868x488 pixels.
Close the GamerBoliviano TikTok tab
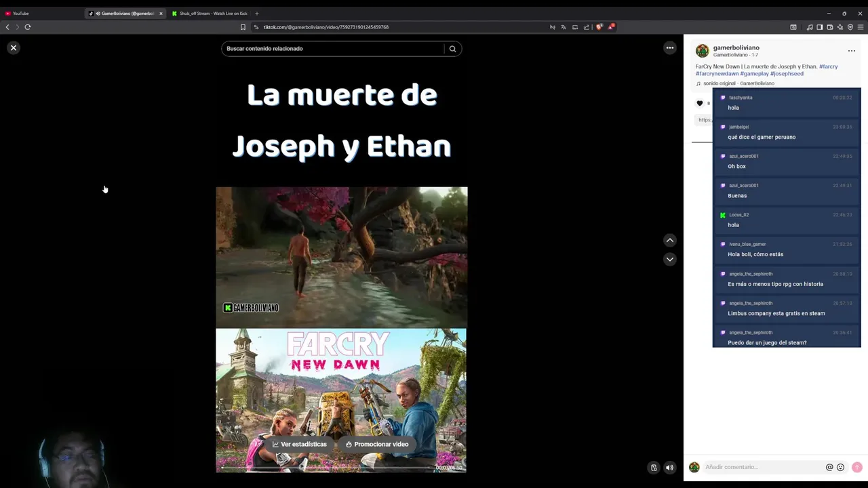(161, 13)
